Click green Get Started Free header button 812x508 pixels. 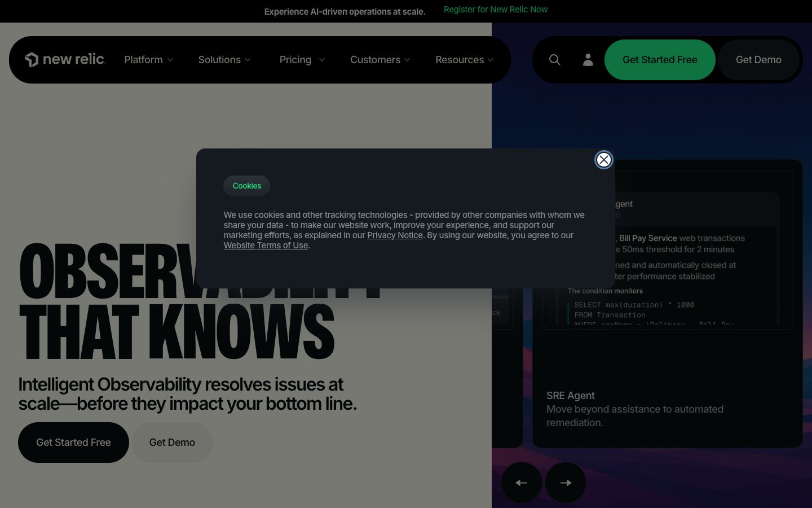coord(660,60)
